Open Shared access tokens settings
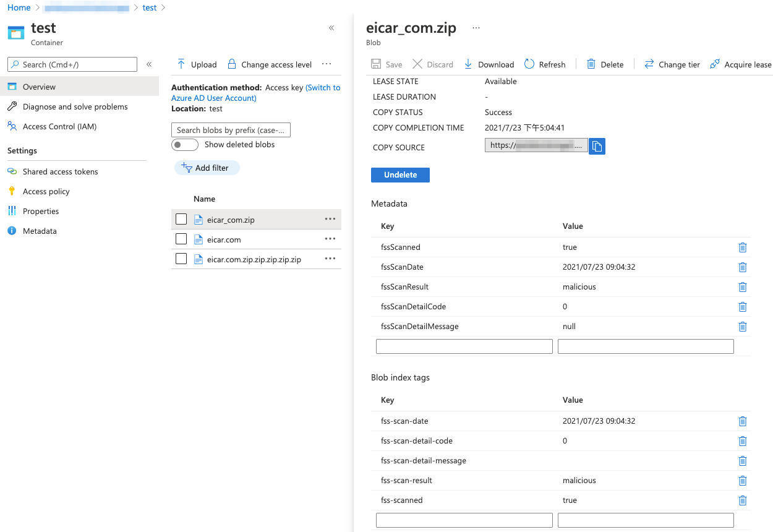This screenshot has height=532, width=773. 60,171
